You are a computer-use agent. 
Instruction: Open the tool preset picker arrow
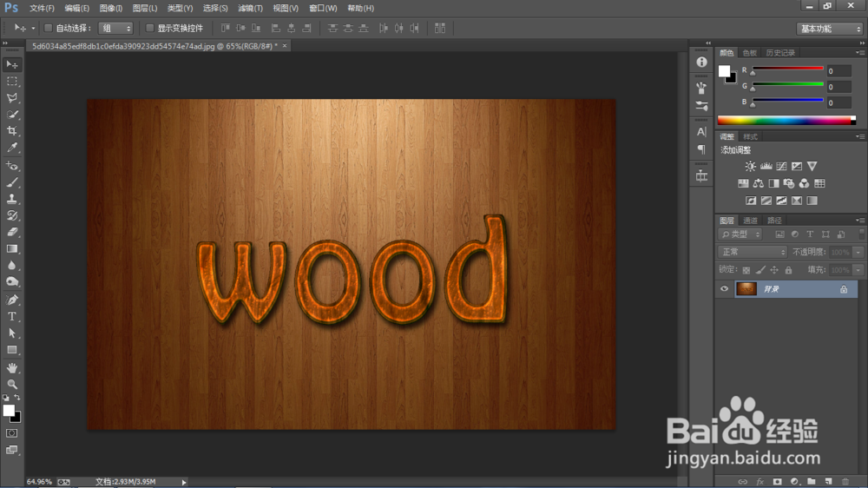(x=33, y=29)
